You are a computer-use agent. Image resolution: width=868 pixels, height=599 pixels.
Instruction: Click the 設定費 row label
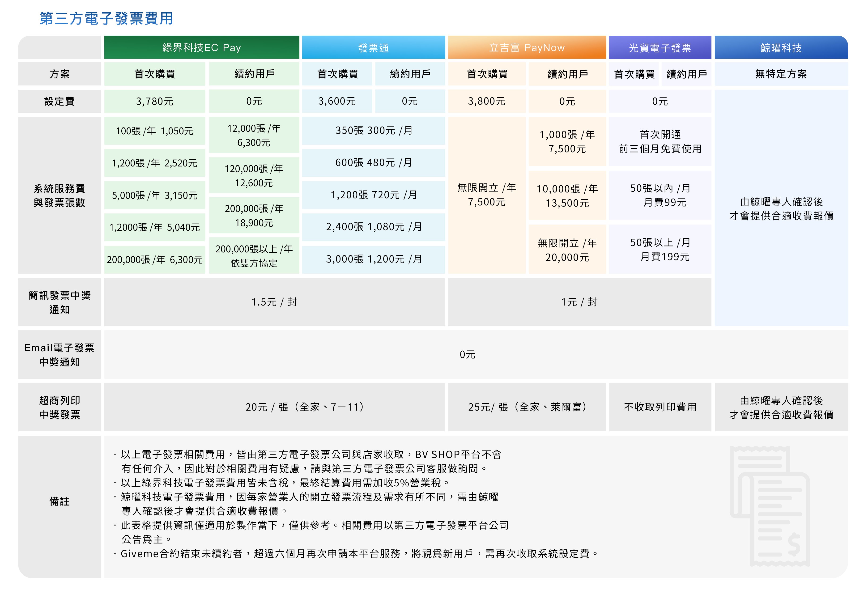(x=59, y=101)
